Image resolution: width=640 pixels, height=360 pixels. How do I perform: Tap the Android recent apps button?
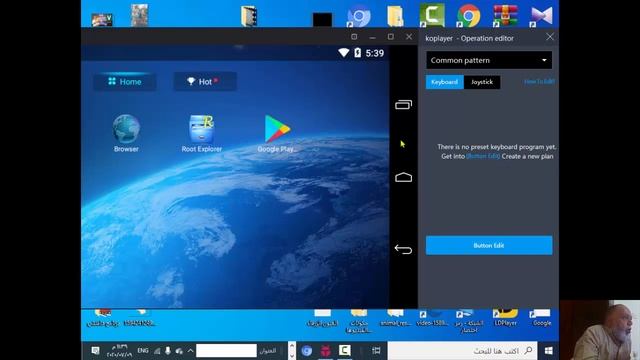coord(403,105)
